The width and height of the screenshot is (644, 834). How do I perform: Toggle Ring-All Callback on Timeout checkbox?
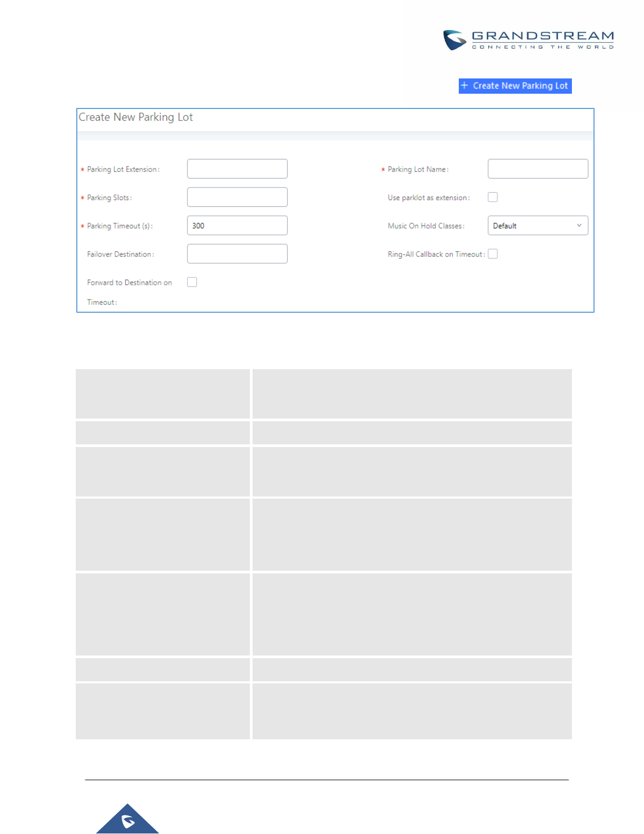tap(493, 254)
